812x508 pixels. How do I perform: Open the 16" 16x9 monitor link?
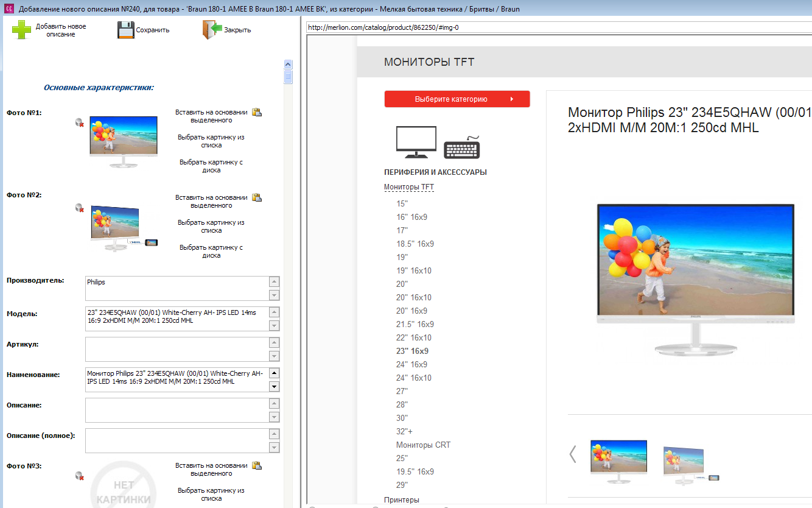click(412, 217)
